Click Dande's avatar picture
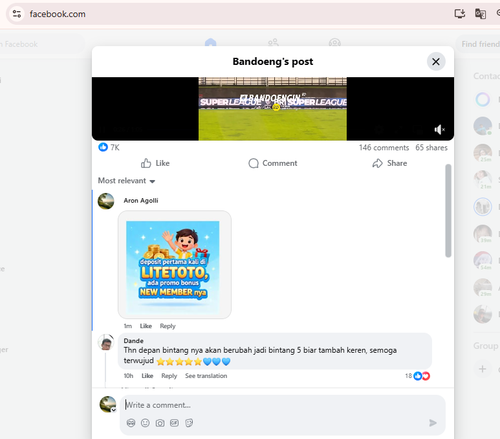The image size is (500, 439). point(106,342)
